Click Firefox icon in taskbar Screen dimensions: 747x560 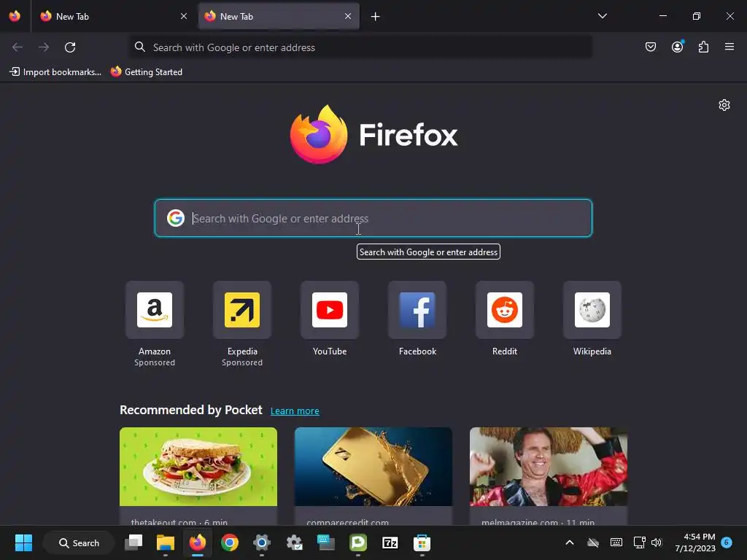pos(197,542)
